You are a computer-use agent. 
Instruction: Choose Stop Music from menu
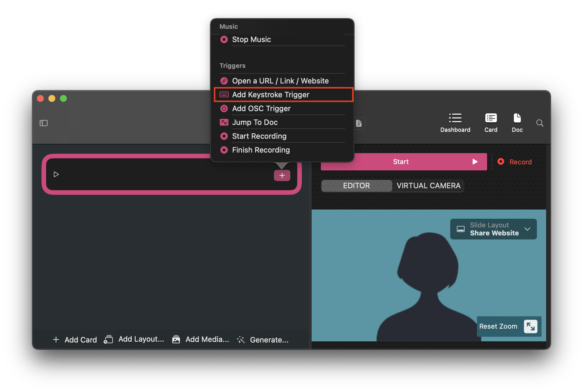click(x=251, y=39)
